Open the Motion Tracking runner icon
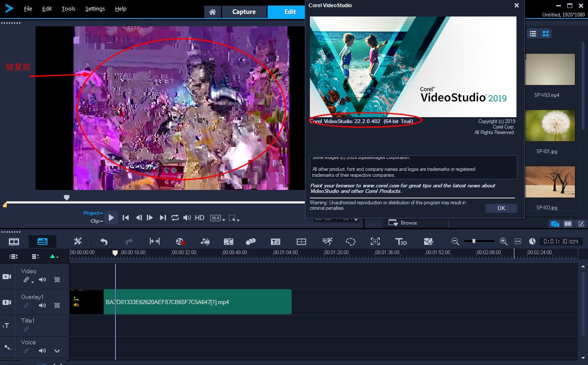 (327, 241)
